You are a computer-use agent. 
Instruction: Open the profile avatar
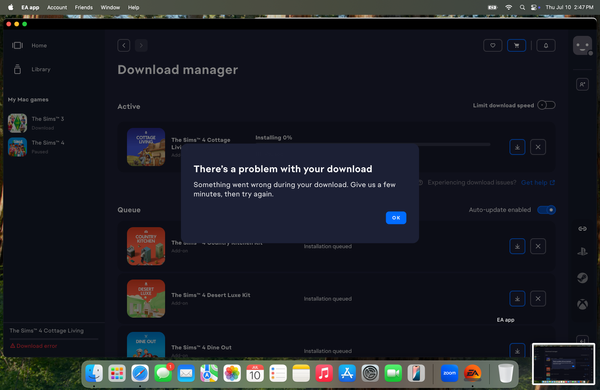coord(582,46)
